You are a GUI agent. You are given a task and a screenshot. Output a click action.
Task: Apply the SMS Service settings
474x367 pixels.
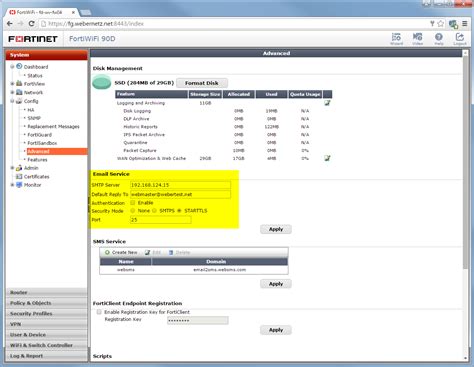click(x=276, y=284)
